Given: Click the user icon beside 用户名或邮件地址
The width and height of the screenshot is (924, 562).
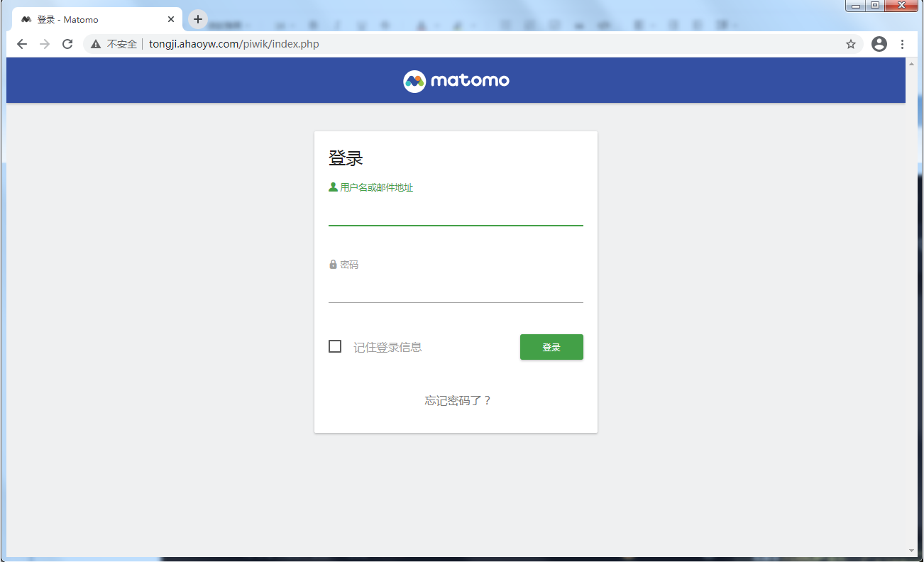Looking at the screenshot, I should (x=333, y=187).
